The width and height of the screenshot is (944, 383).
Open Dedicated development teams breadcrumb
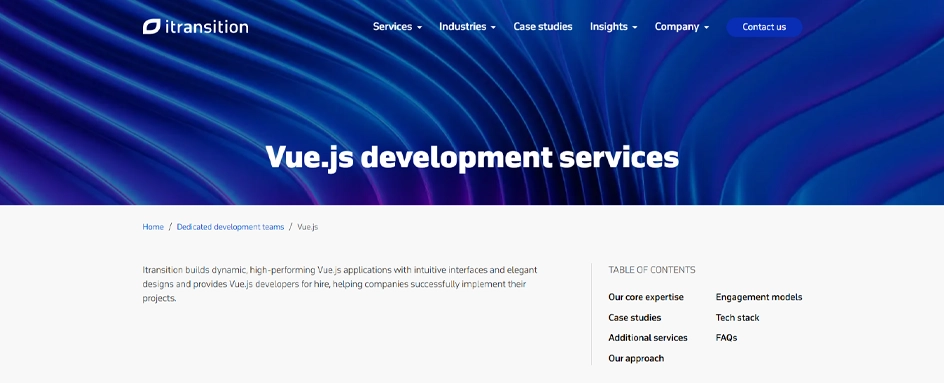230,227
